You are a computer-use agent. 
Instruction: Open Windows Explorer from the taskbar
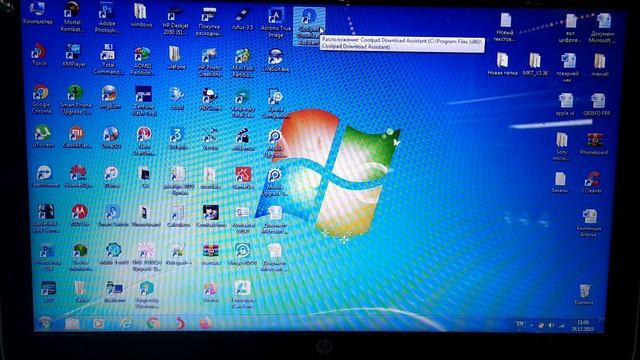click(x=72, y=324)
